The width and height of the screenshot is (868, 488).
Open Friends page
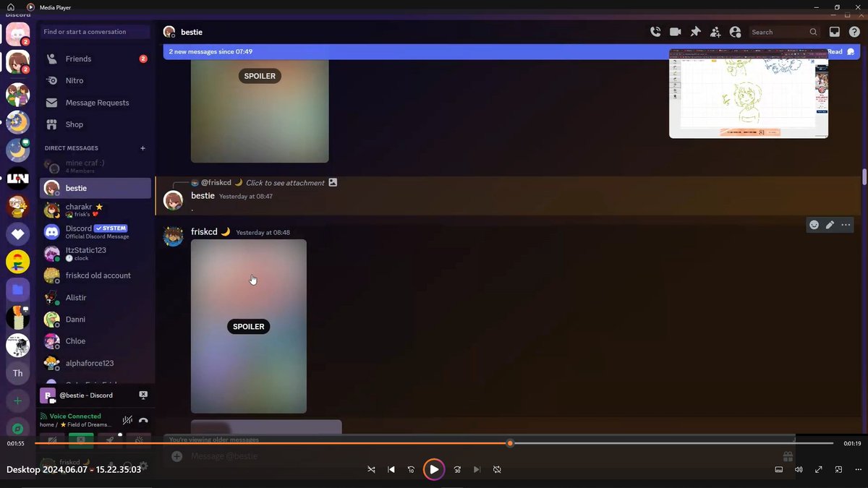[x=95, y=59]
